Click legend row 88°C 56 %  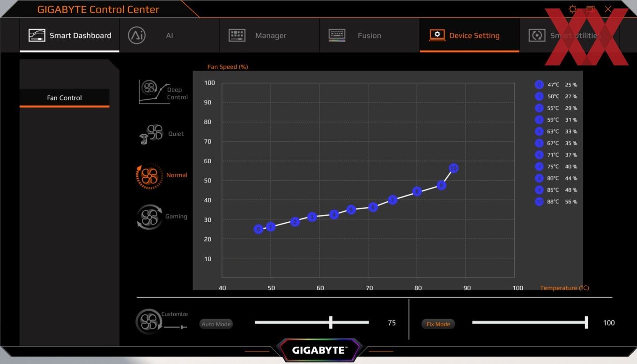(556, 202)
